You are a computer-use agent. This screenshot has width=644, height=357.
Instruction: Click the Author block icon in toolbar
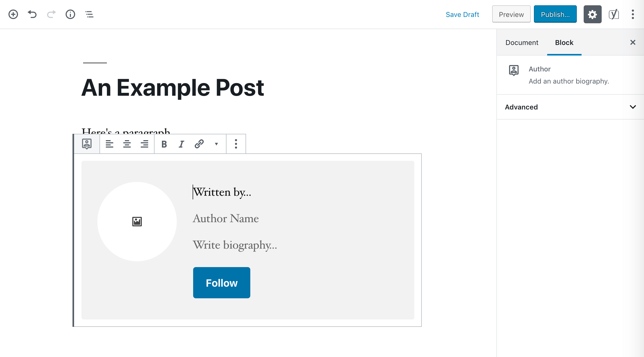pyautogui.click(x=87, y=144)
